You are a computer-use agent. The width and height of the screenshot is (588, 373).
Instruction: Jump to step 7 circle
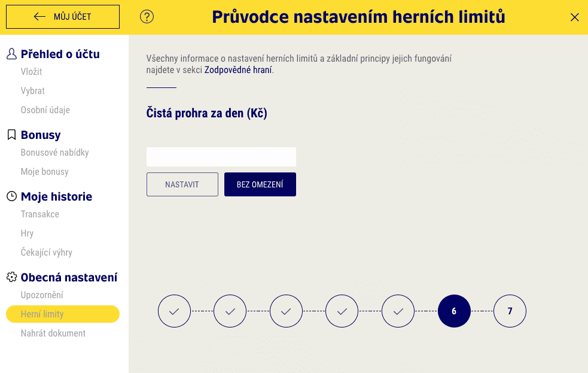510,311
